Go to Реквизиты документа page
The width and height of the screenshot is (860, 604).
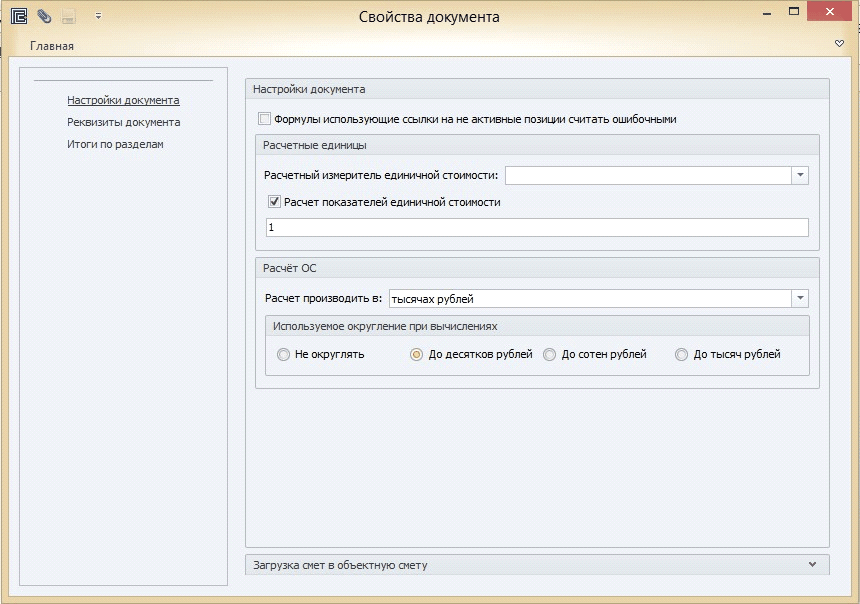(x=123, y=122)
